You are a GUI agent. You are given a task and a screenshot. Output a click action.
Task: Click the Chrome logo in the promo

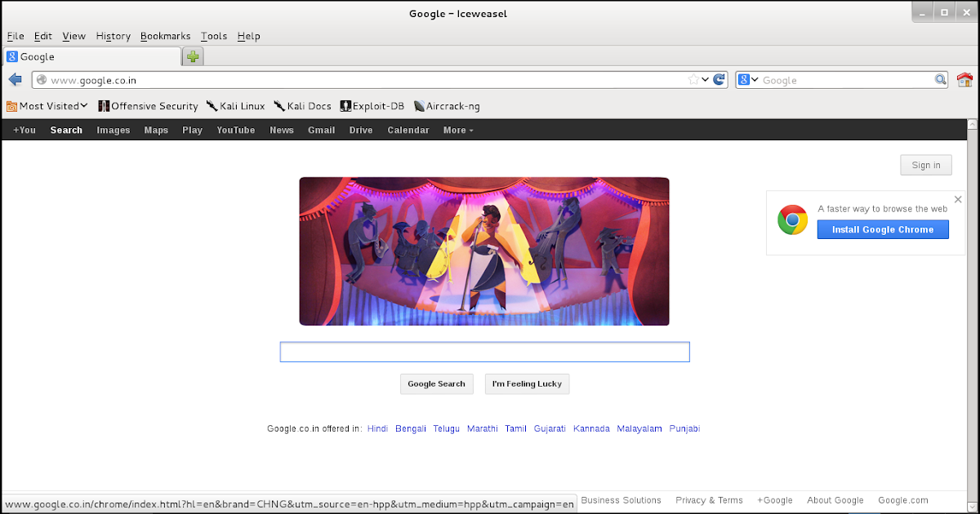[792, 220]
